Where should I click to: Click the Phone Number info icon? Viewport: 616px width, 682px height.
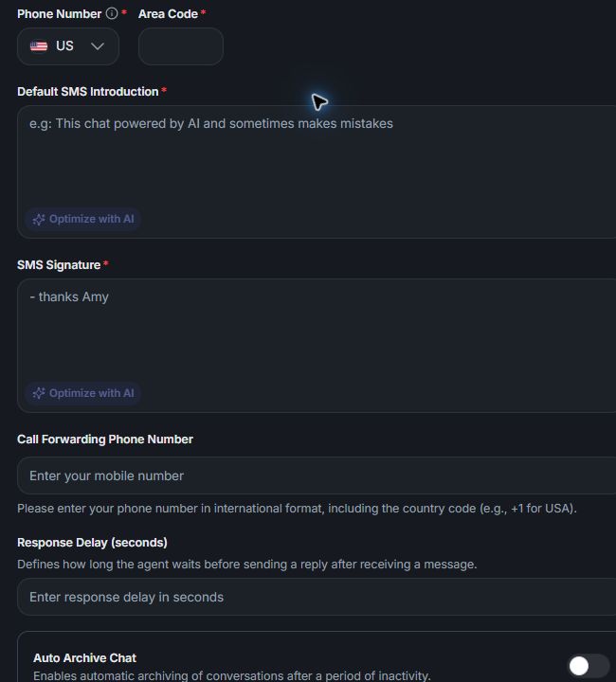pos(112,13)
